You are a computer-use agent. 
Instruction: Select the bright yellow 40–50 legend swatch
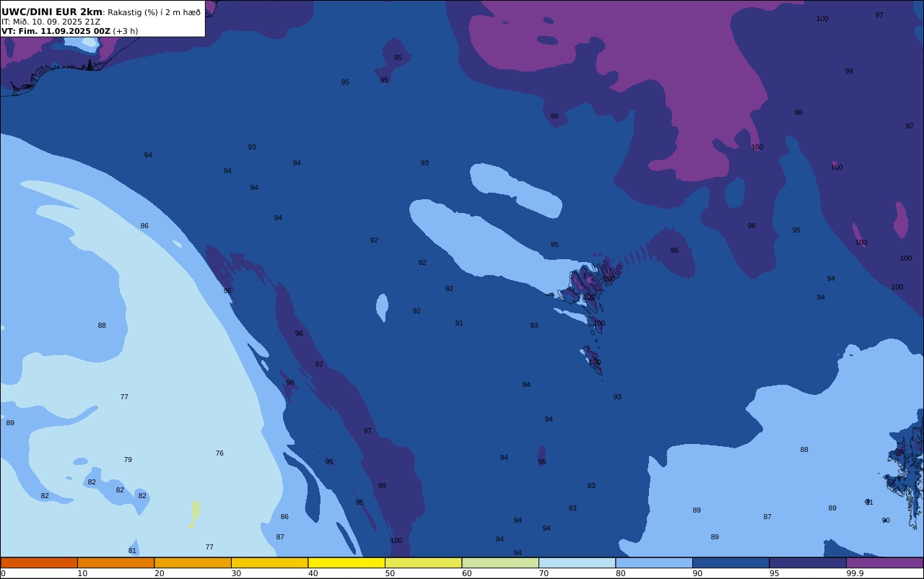[x=346, y=562]
